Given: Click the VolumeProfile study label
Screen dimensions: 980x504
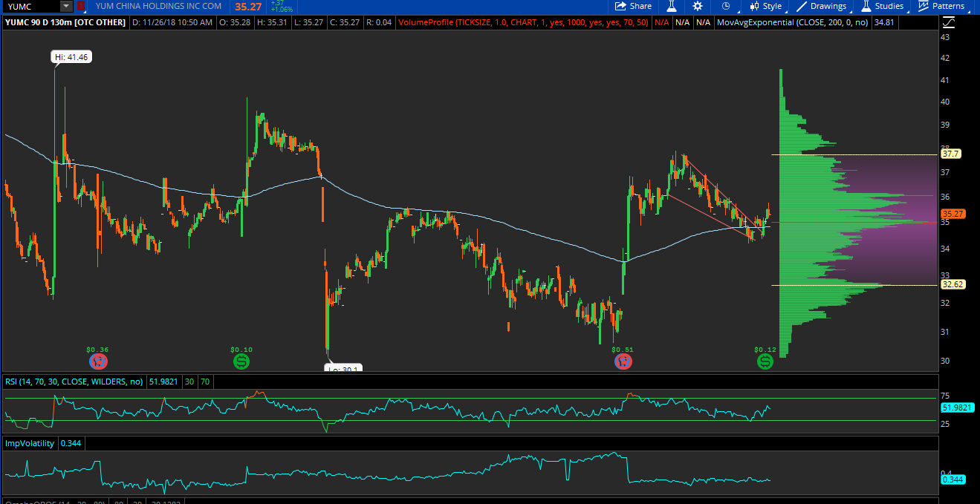Looking at the screenshot, I should [x=524, y=22].
